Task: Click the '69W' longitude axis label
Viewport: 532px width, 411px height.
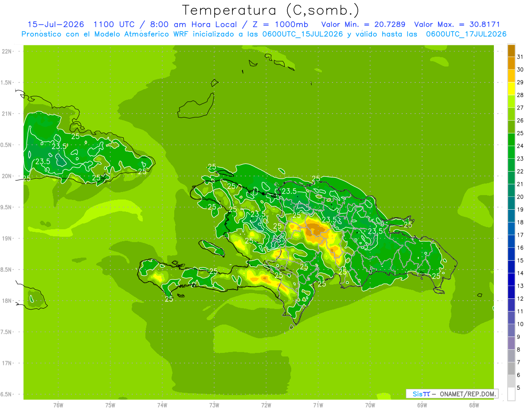Action: point(422,405)
